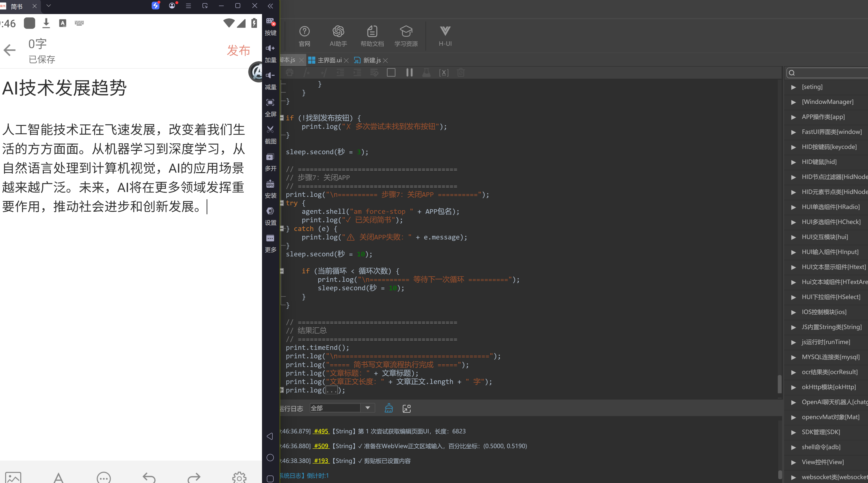This screenshot has width=868, height=483.
Task: Click the search field above module list
Action: (x=827, y=73)
